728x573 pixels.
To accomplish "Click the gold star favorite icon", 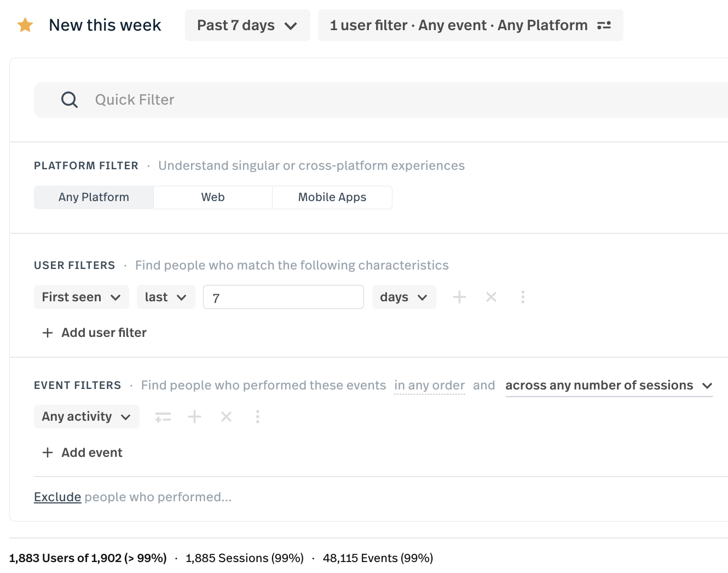I will 25,25.
